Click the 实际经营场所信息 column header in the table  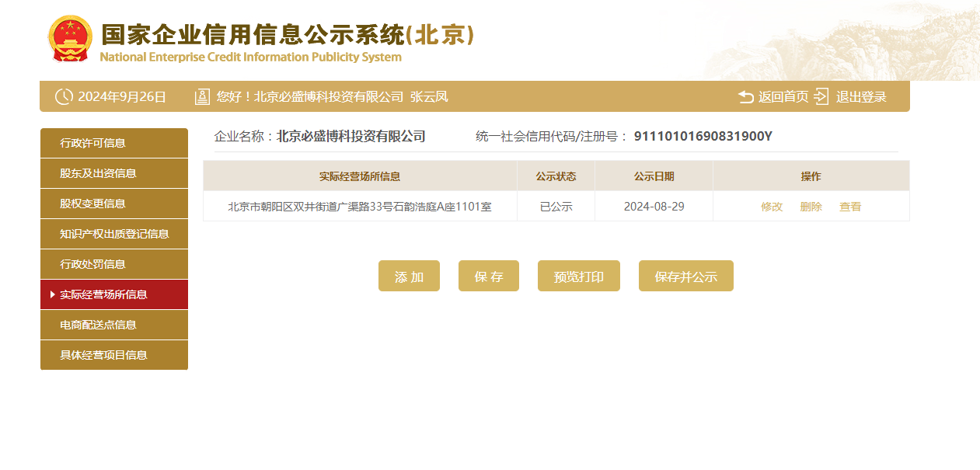pyautogui.click(x=360, y=176)
